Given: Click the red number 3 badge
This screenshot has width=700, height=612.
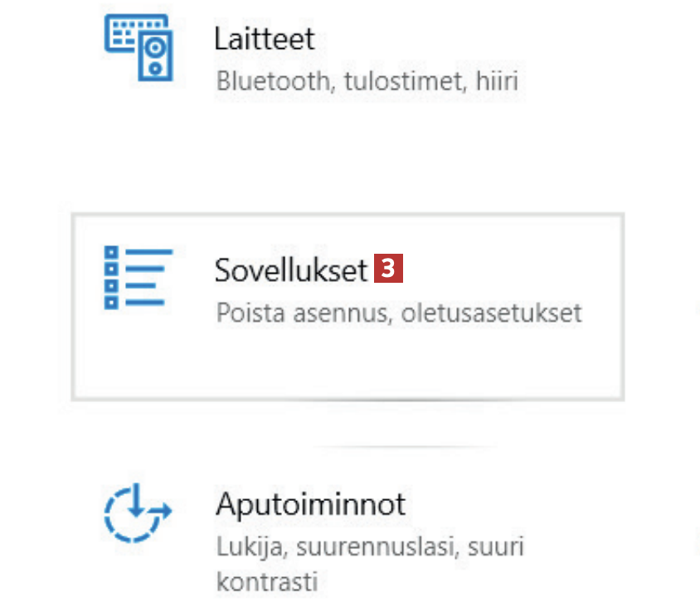Looking at the screenshot, I should pyautogui.click(x=388, y=270).
